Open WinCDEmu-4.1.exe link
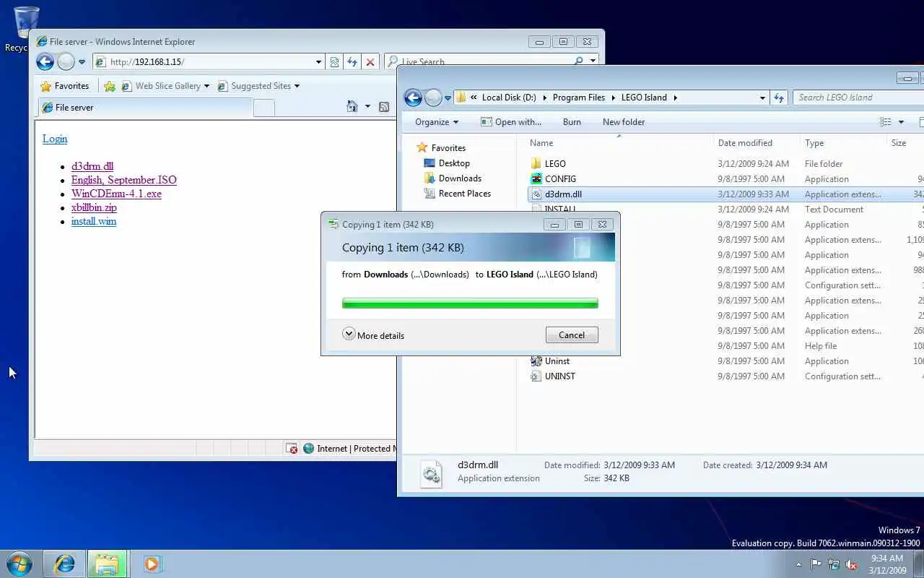 pyautogui.click(x=116, y=194)
